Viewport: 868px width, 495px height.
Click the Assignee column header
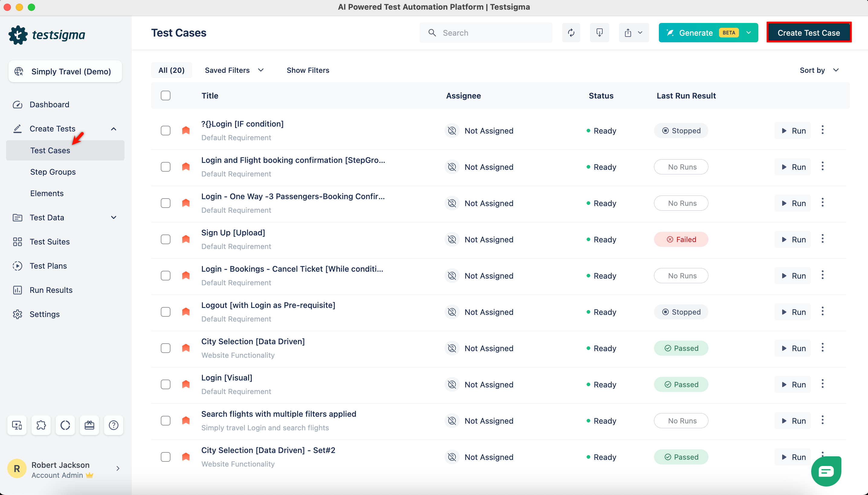coord(463,95)
